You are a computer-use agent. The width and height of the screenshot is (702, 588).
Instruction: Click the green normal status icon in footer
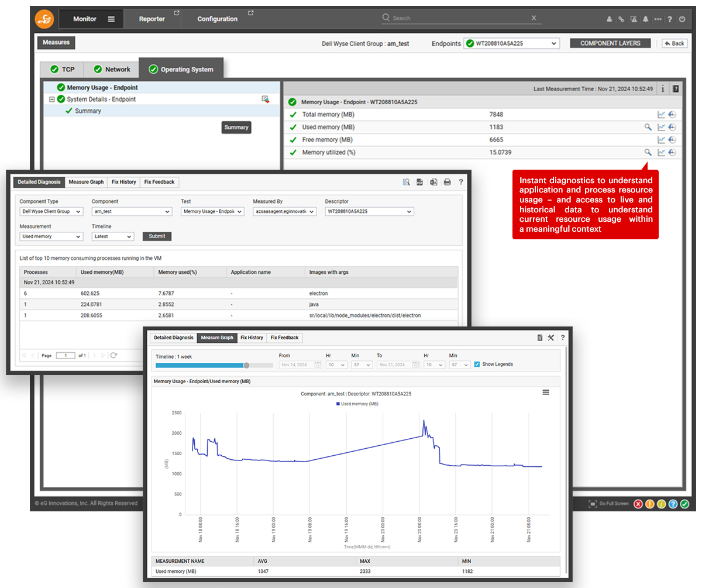tap(685, 504)
